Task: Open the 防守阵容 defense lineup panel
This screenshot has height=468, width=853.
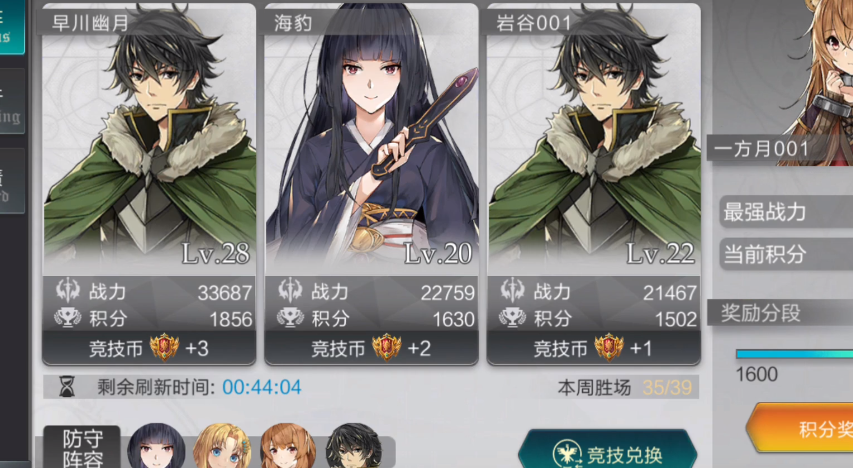Action: [82, 447]
